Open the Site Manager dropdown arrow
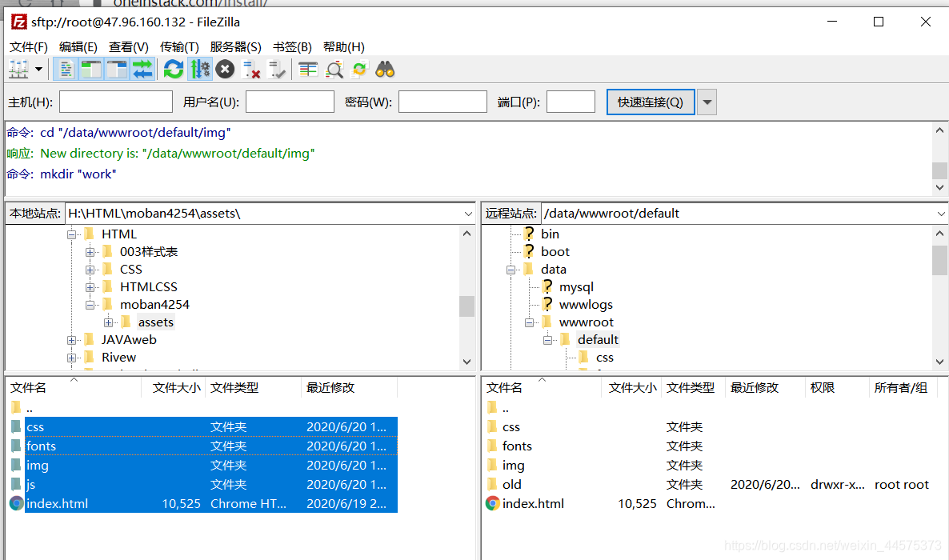Viewport: 949px width, 560px height. [x=38, y=70]
